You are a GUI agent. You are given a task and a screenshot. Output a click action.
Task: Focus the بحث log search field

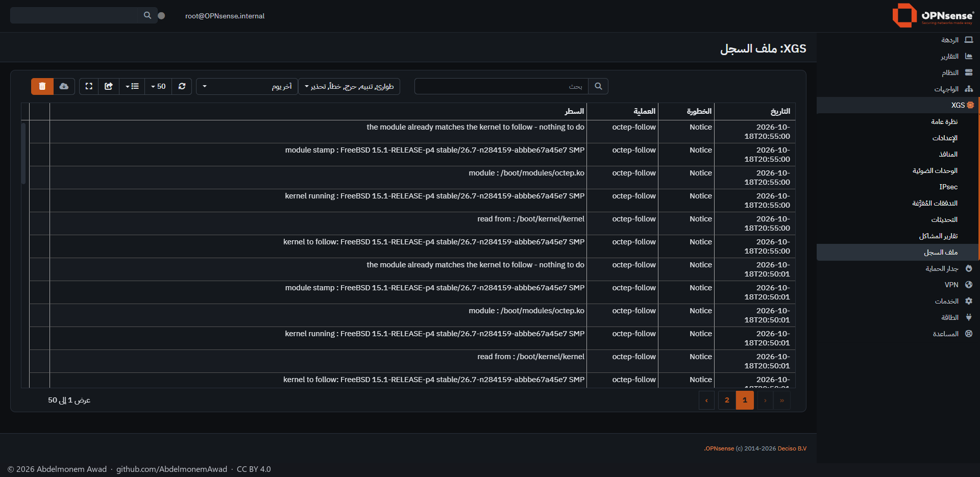coord(501,86)
